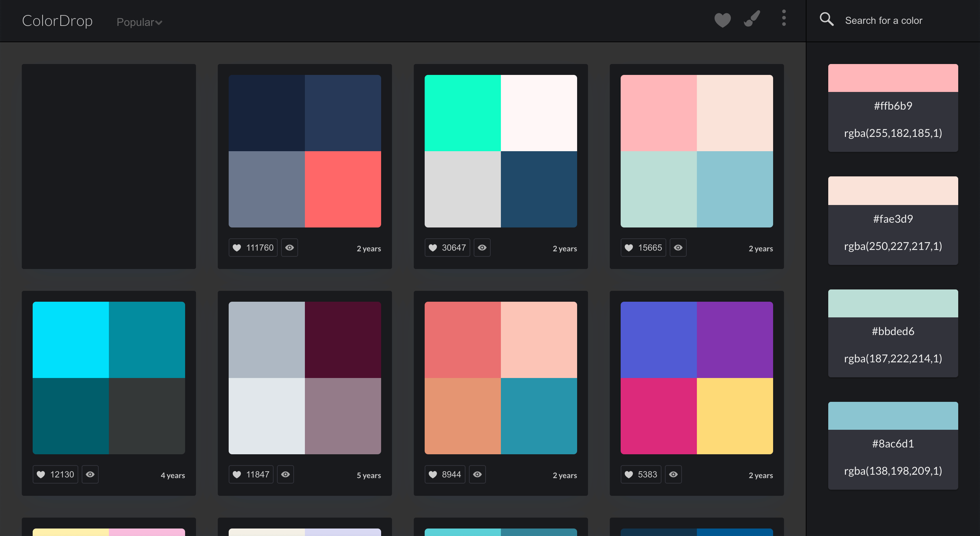View the 30647-likes palette via eye icon

482,248
